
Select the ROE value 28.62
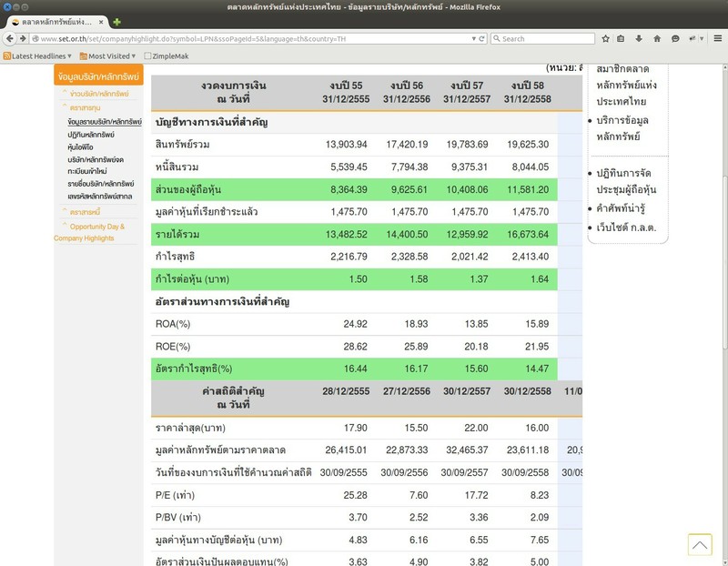tap(355, 347)
